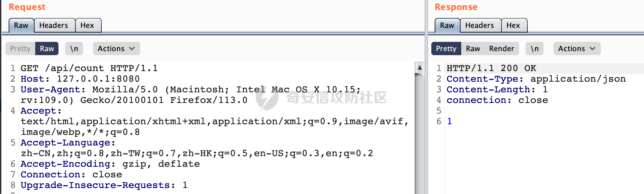Switch to the response Headers tab

(x=480, y=25)
